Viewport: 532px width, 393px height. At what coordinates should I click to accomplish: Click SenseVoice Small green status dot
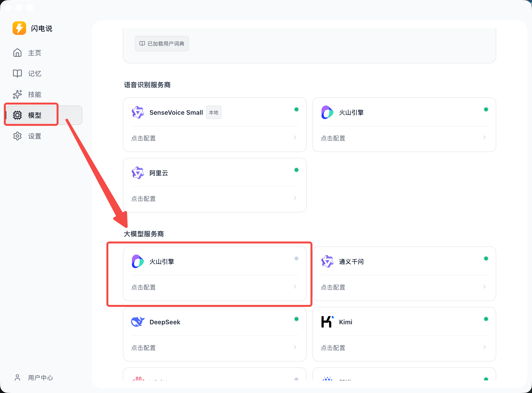point(296,109)
